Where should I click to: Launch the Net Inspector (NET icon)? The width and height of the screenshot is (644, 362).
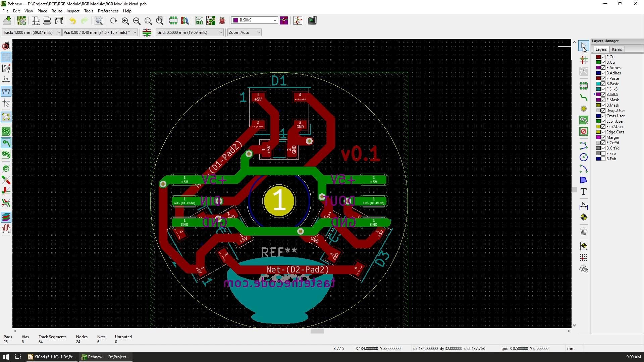tap(199, 20)
